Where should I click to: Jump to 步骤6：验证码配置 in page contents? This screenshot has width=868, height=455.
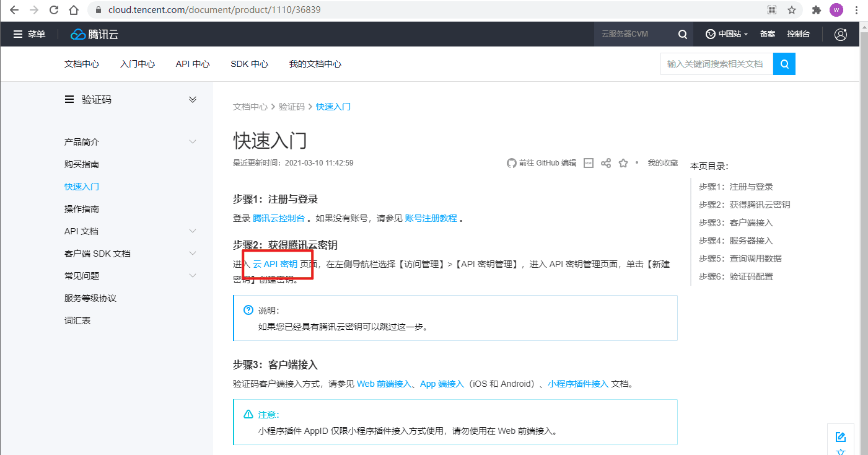click(x=736, y=276)
